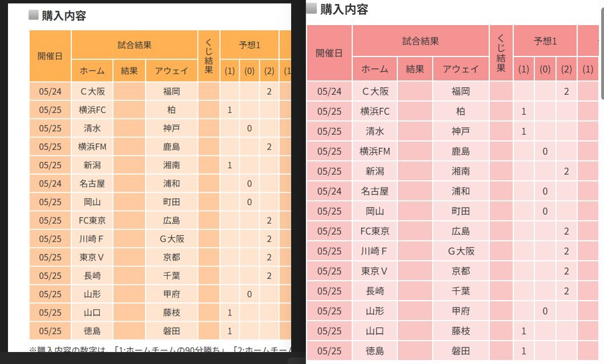
Task: Click 千葉 in the orange table
Action: point(171,276)
